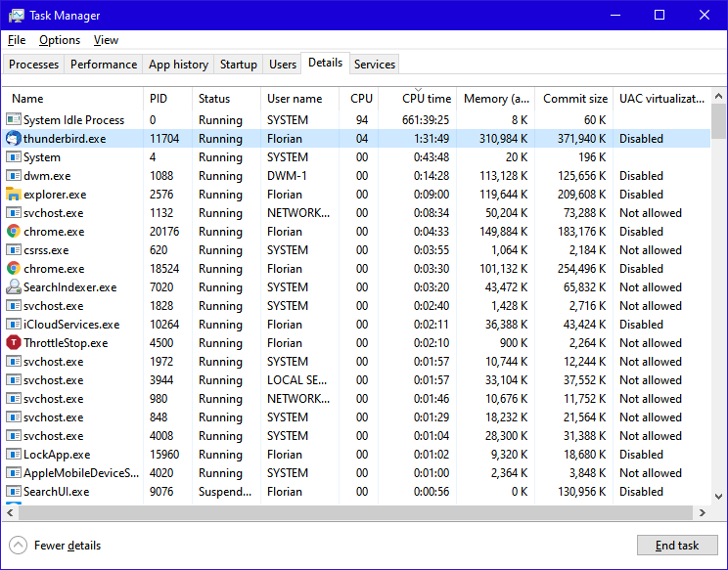Click the thunderbird.exe process icon
The width and height of the screenshot is (728, 570).
pos(14,139)
